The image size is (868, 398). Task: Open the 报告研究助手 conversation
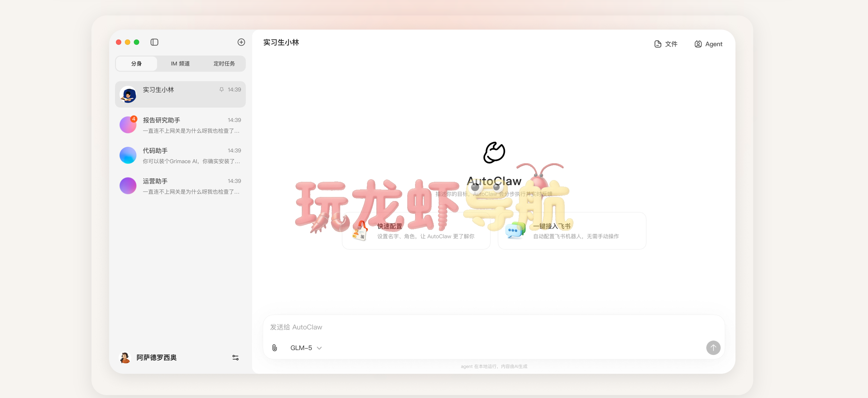180,125
